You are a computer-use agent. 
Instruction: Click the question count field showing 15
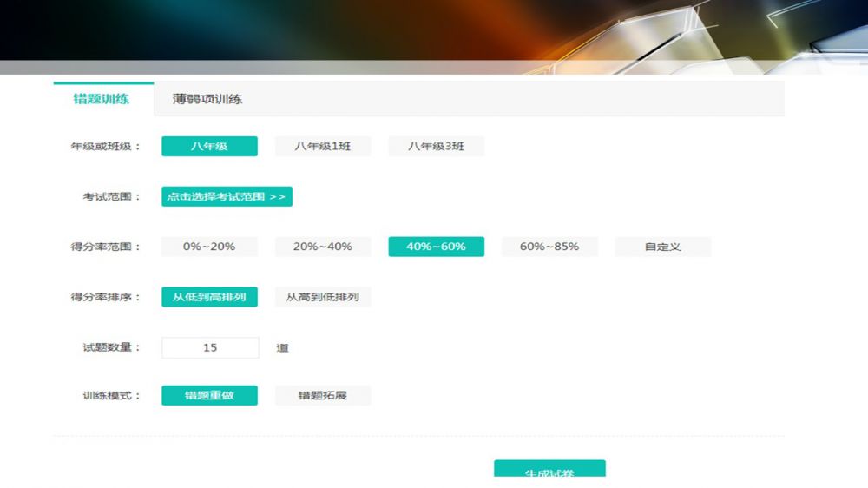(210, 347)
